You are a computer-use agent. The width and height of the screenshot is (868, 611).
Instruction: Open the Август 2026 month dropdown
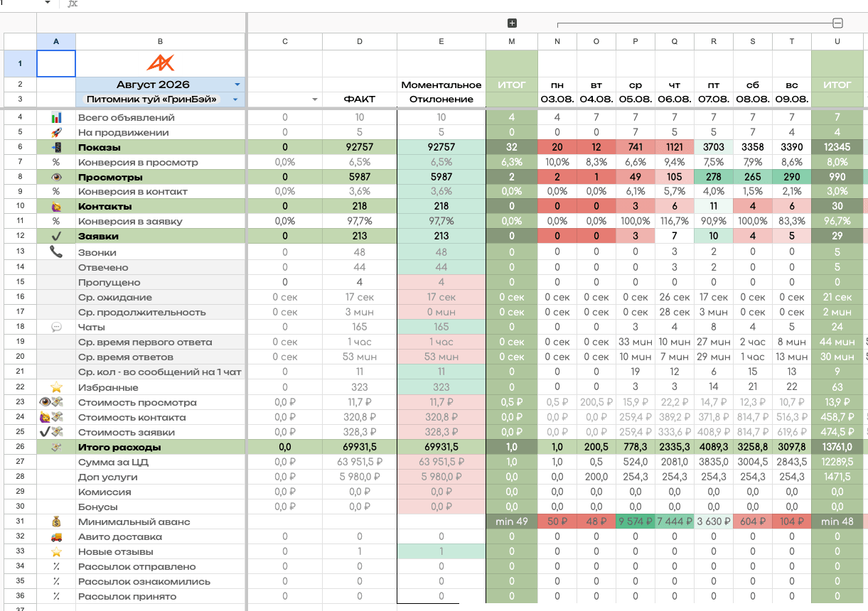tap(237, 85)
